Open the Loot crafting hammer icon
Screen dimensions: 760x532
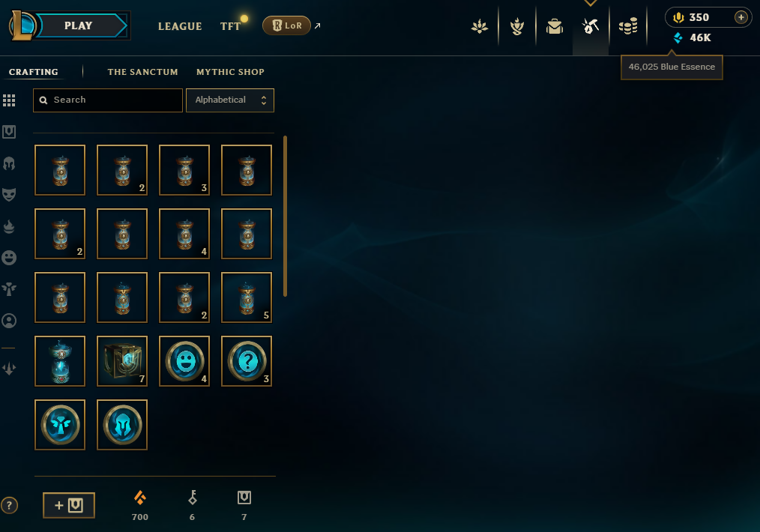point(591,26)
